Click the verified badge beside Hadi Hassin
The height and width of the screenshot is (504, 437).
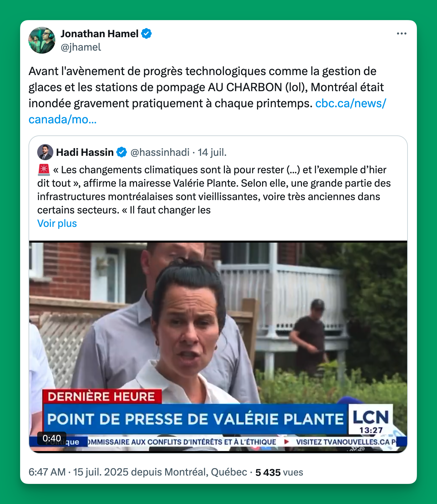(x=122, y=152)
